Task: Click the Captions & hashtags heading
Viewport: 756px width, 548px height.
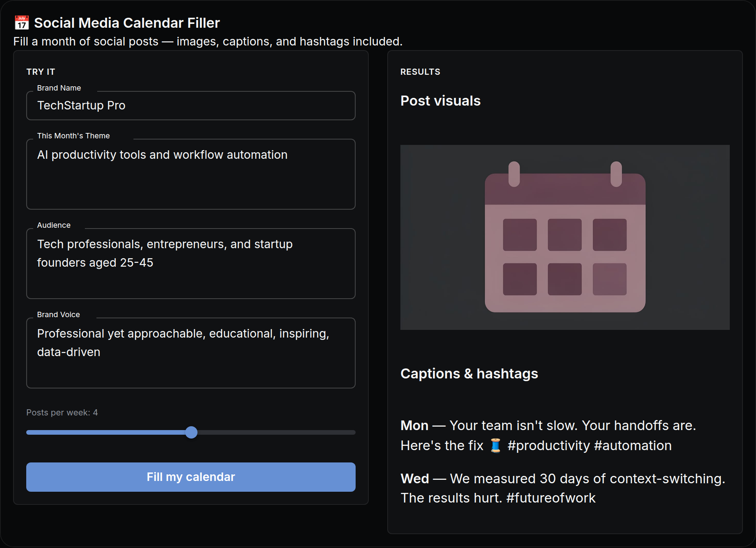Action: pyautogui.click(x=469, y=373)
